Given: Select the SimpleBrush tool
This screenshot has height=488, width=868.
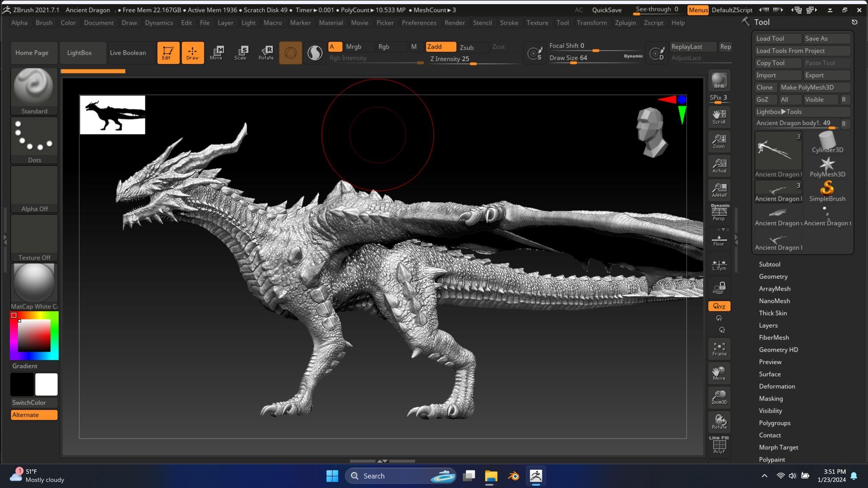Looking at the screenshot, I should pyautogui.click(x=827, y=191).
